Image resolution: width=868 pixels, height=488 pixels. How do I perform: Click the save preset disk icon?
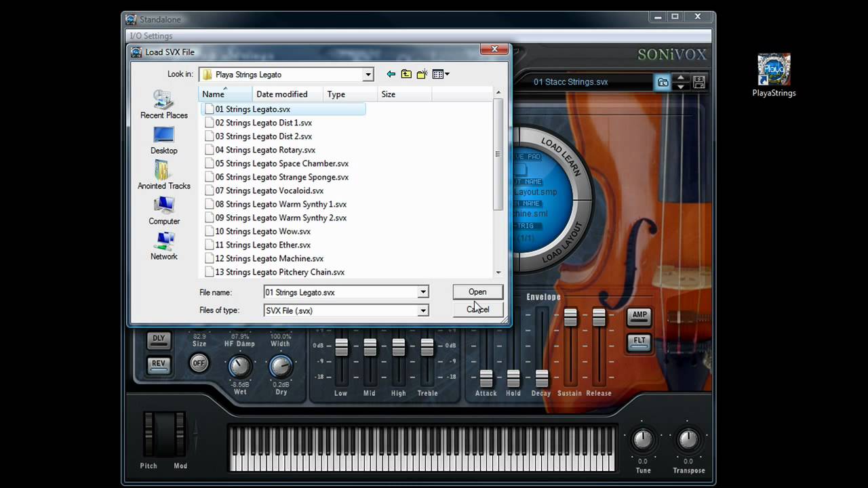[699, 82]
